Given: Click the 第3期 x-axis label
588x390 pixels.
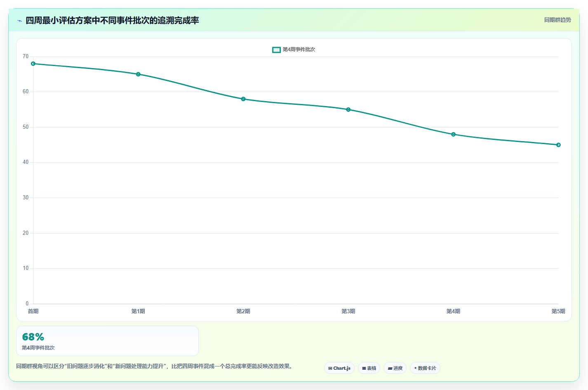Looking at the screenshot, I should (x=348, y=311).
